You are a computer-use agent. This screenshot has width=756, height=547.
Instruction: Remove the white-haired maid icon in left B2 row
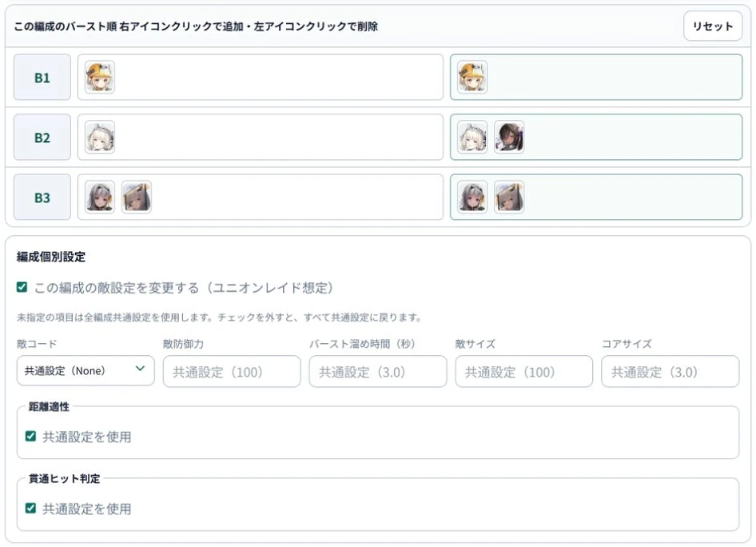[x=100, y=137]
